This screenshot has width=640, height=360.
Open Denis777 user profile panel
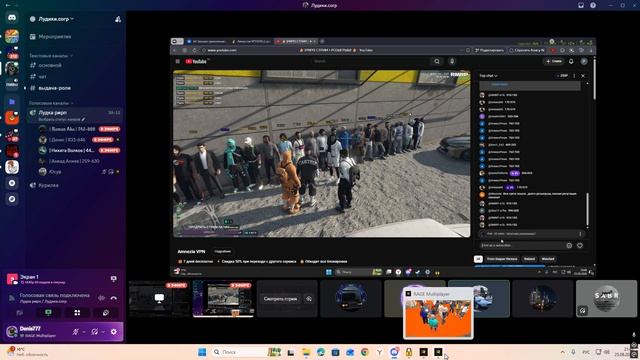coord(37,331)
